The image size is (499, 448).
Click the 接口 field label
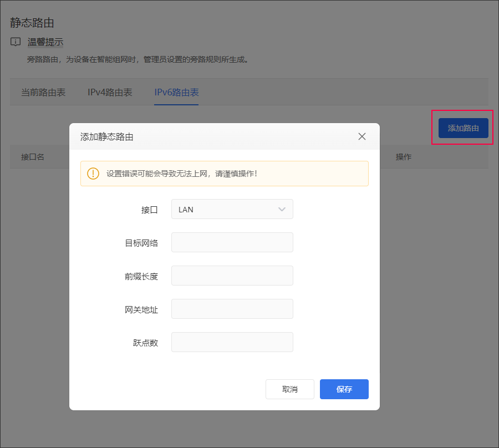coord(150,210)
